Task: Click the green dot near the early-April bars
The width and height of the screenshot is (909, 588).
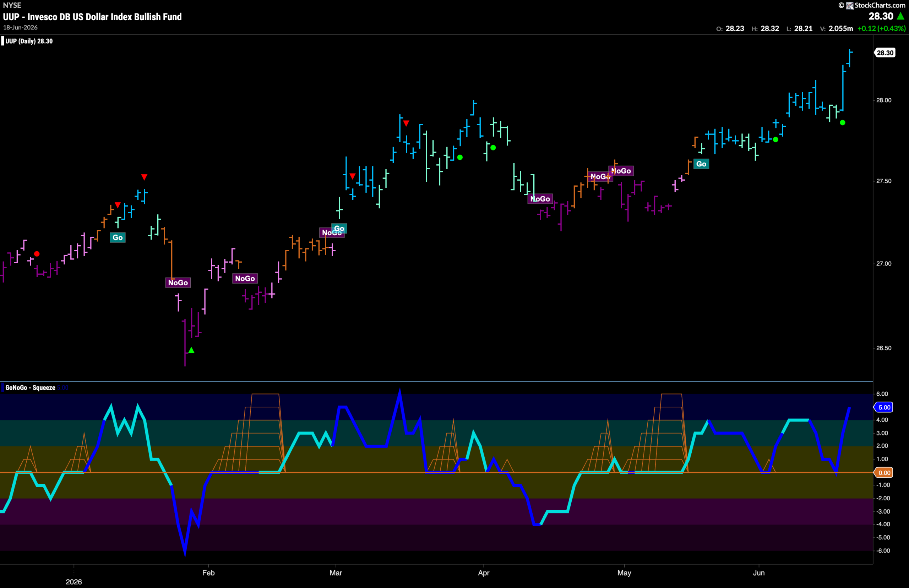Action: coord(493,147)
